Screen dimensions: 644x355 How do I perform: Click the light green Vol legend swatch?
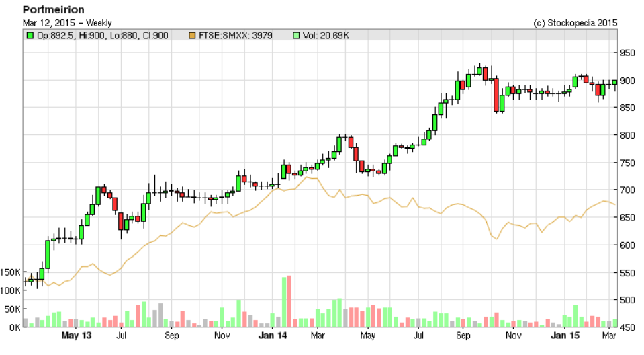[x=296, y=36]
